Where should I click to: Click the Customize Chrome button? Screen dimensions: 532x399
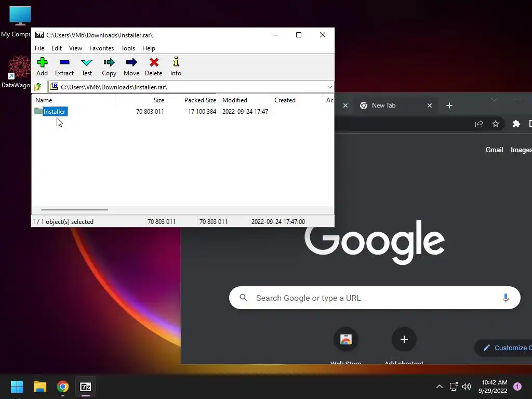pyautogui.click(x=503, y=348)
